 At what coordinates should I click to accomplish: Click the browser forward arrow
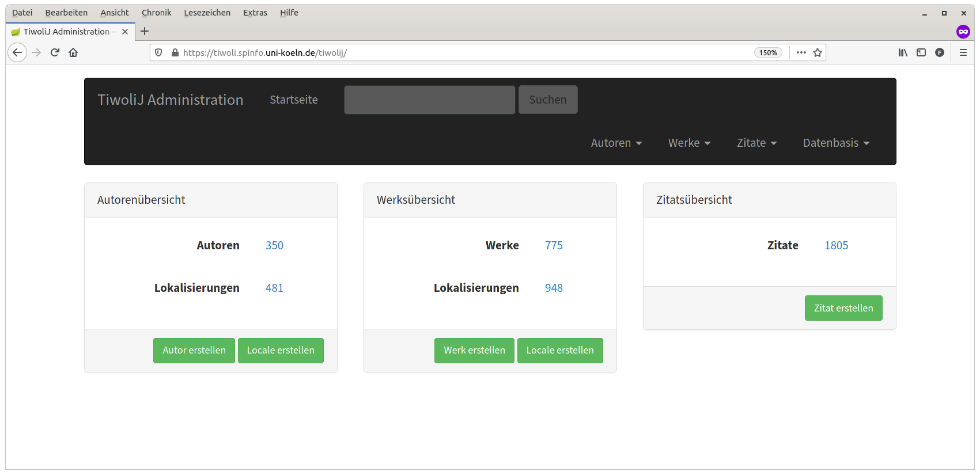(36, 52)
